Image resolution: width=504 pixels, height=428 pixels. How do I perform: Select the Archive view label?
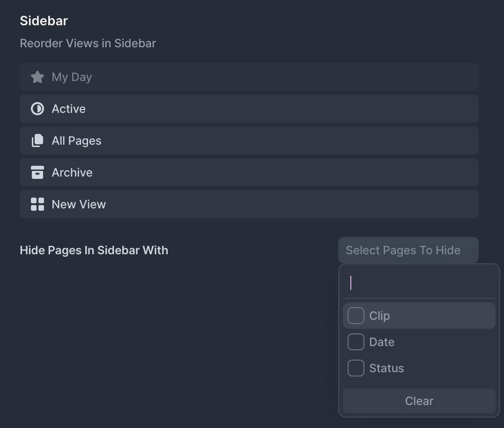point(72,172)
